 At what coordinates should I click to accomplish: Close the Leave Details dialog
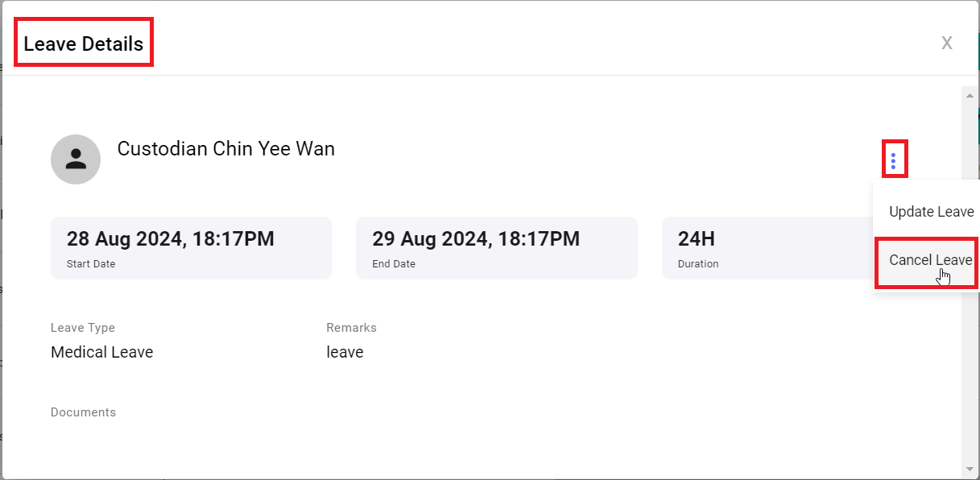(x=947, y=43)
